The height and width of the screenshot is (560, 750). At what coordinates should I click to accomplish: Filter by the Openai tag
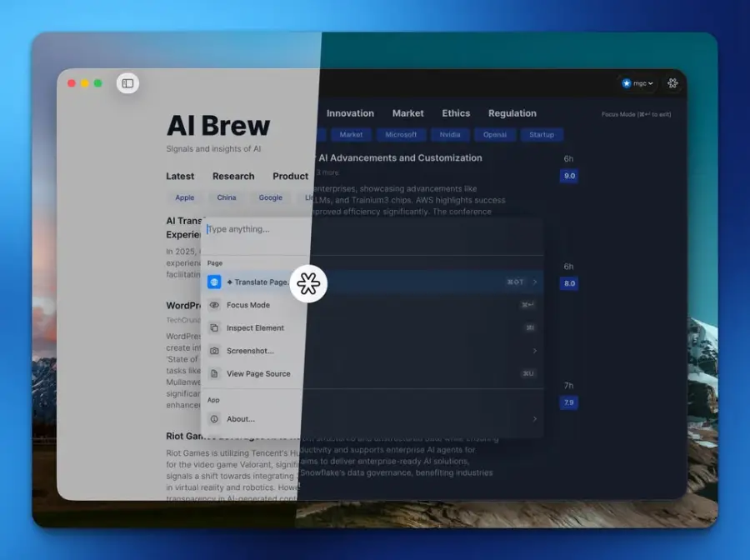coord(494,135)
